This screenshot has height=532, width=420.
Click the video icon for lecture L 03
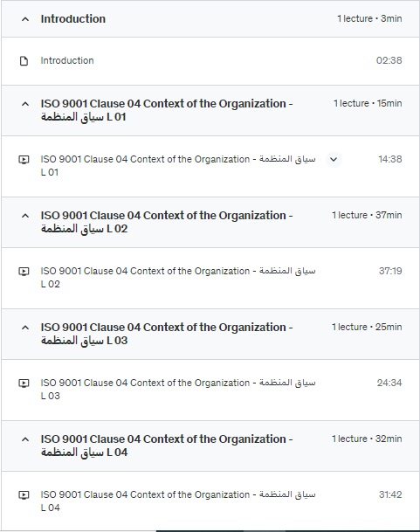(x=24, y=383)
